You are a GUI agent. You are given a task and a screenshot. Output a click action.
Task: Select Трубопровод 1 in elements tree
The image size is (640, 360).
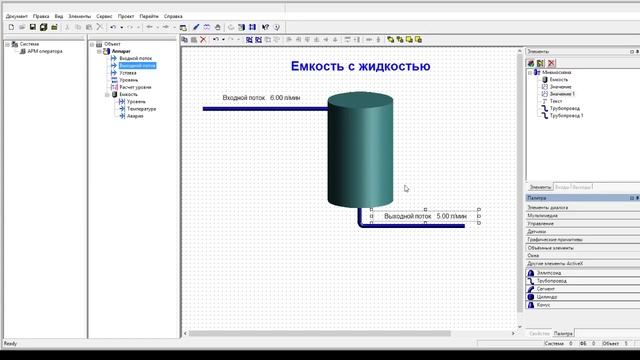click(567, 116)
